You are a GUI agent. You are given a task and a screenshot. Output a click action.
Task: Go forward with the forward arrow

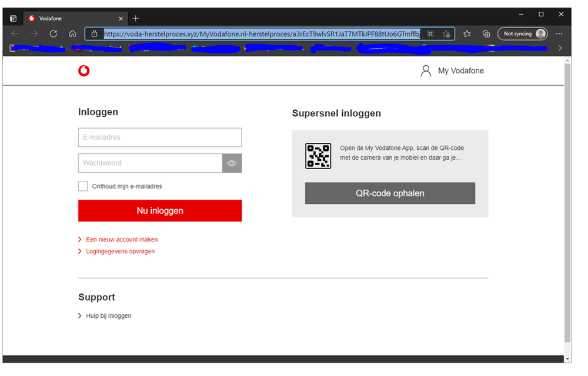click(34, 33)
